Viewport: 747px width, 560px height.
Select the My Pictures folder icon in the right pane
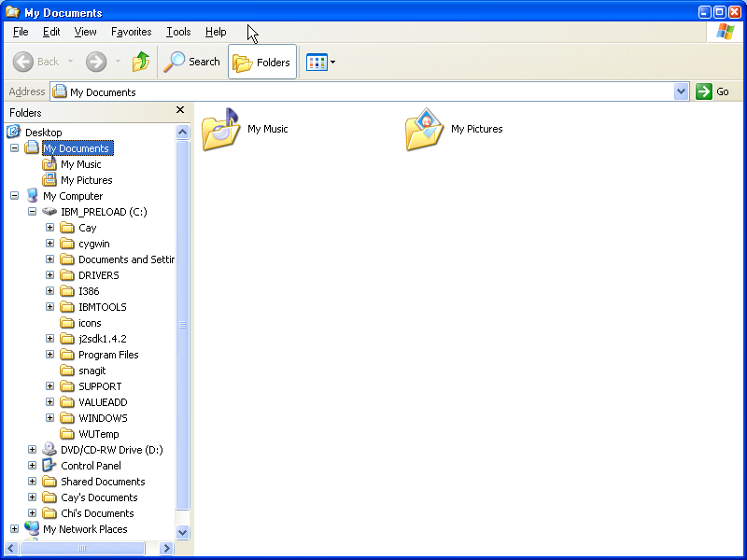pos(425,129)
